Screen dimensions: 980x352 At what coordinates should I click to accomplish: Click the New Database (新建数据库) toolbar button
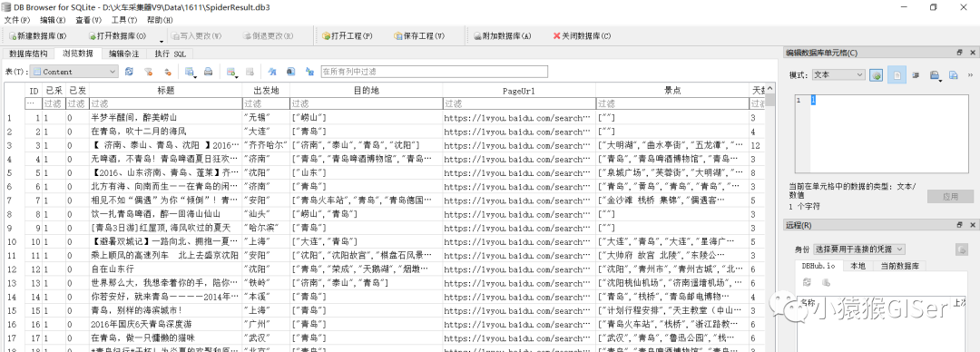[x=37, y=35]
